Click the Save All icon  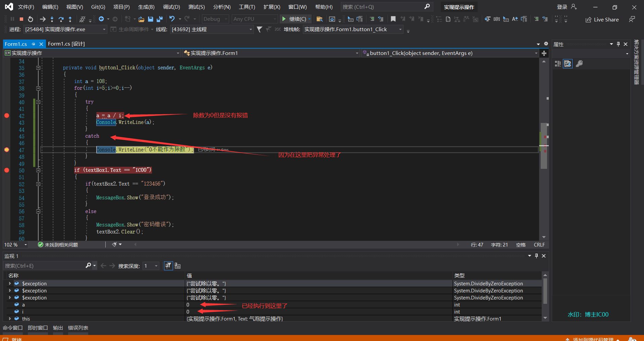160,19
